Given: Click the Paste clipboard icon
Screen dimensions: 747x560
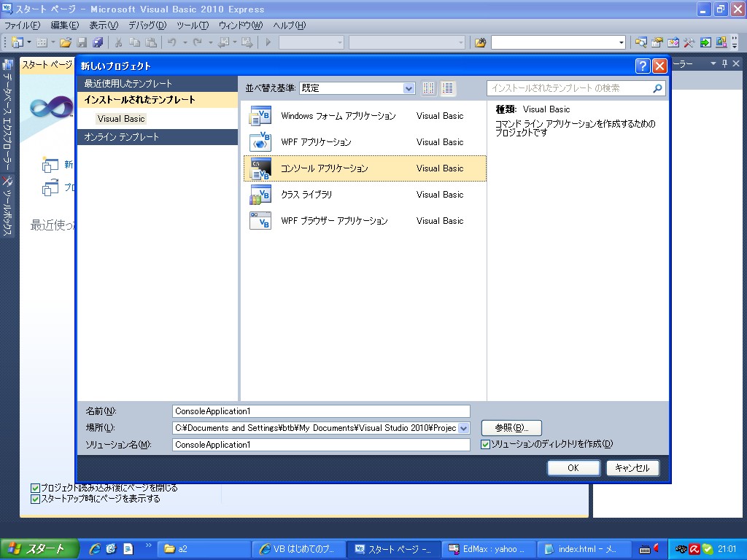Looking at the screenshot, I should (x=151, y=43).
